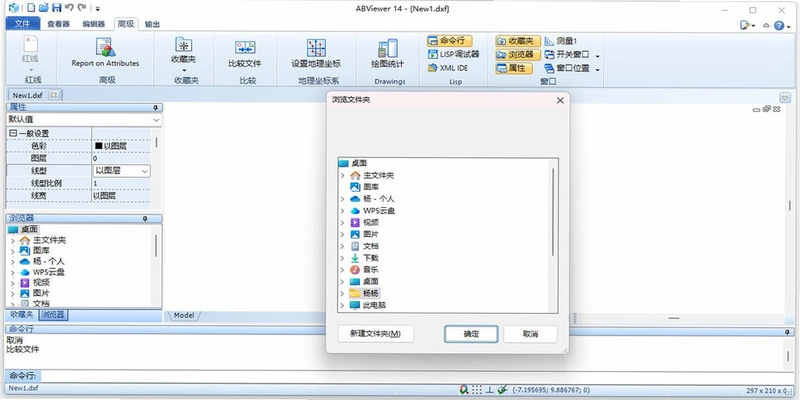Switch to the 输出 ribbon tab
This screenshot has height=400, width=800.
pos(152,24)
